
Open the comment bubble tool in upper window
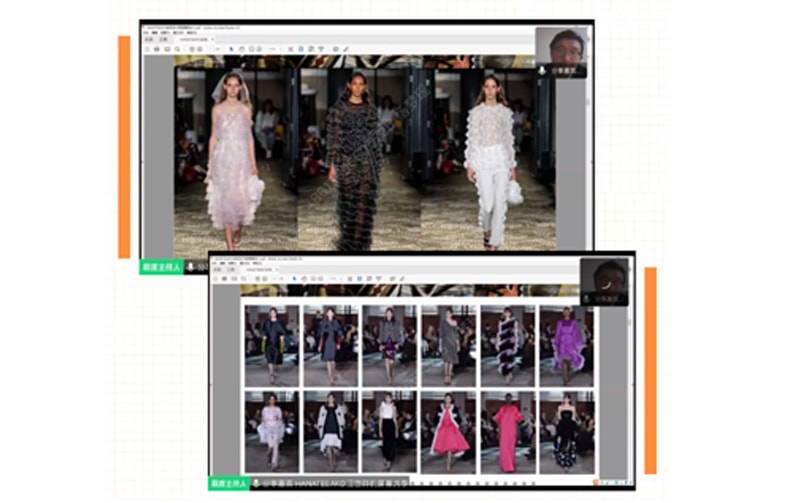[335, 49]
